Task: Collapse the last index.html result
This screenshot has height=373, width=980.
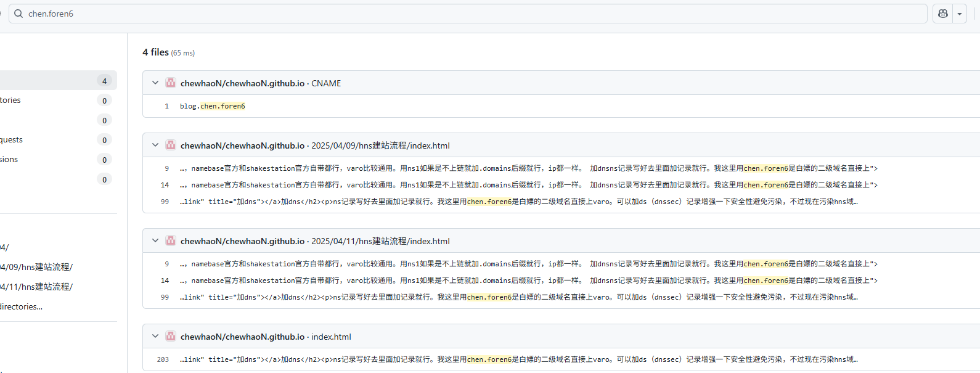Action: 155,337
